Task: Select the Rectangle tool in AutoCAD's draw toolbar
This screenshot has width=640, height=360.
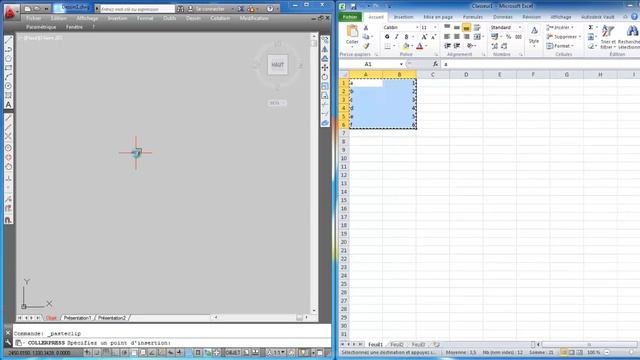Action: pyautogui.click(x=8, y=68)
